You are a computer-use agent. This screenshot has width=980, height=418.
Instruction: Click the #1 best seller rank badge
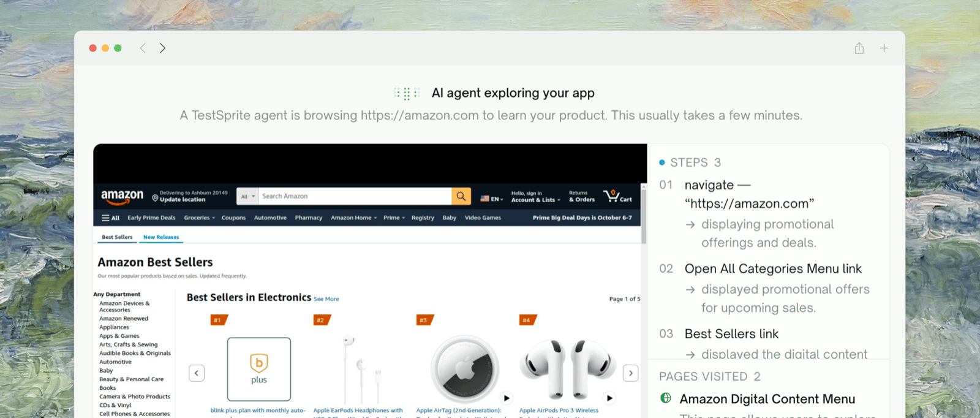click(x=219, y=320)
